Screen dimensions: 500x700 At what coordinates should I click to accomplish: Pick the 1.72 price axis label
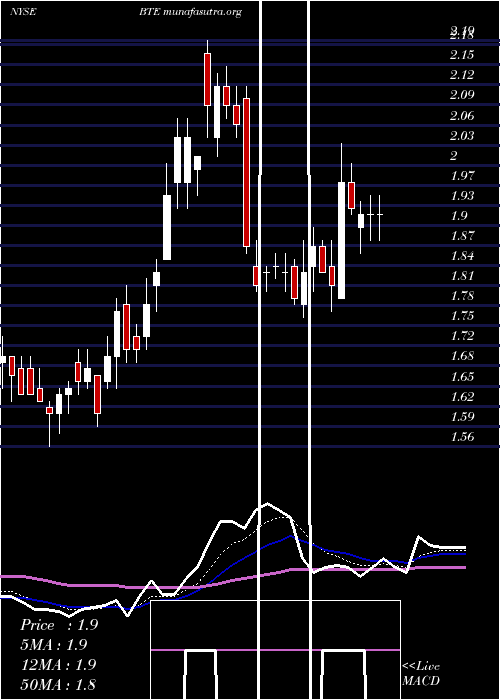tap(462, 336)
